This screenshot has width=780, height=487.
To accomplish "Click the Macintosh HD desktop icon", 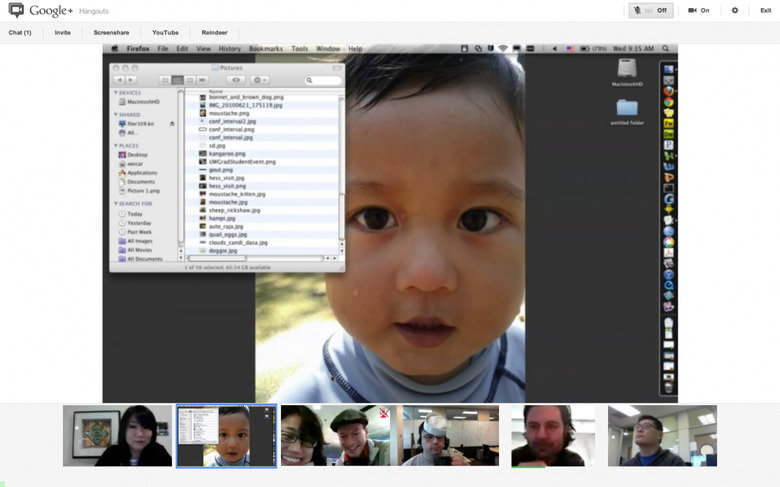I will coord(626,71).
